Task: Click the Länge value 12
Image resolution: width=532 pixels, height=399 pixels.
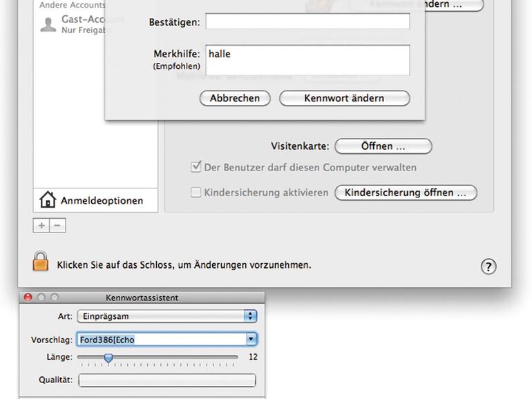Action: pyautogui.click(x=253, y=357)
